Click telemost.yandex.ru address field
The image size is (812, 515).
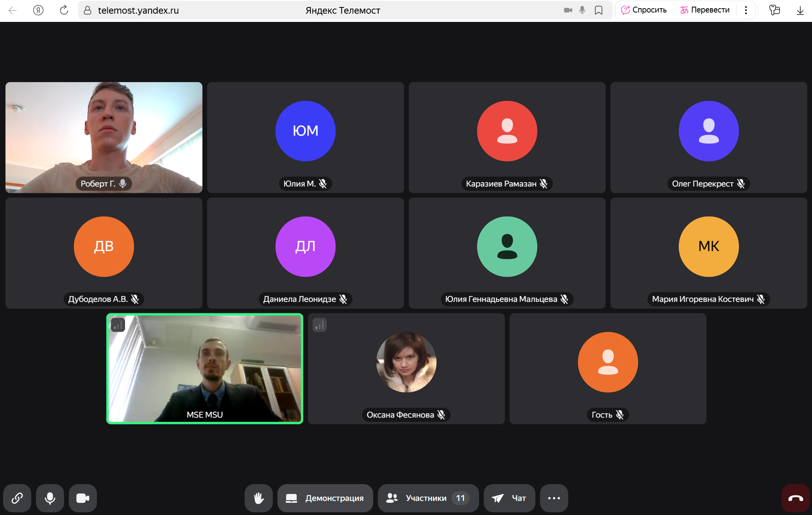pyautogui.click(x=138, y=10)
